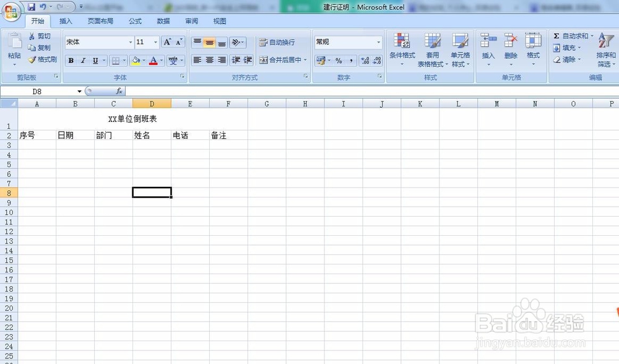The height and width of the screenshot is (364, 619).
Task: Click the Percent Style icon
Action: (x=337, y=61)
